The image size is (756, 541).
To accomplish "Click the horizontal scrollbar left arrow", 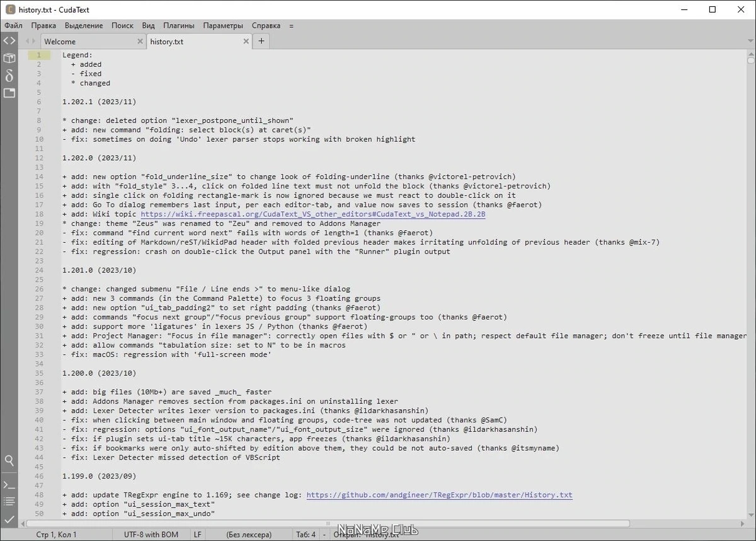I will 22,524.
